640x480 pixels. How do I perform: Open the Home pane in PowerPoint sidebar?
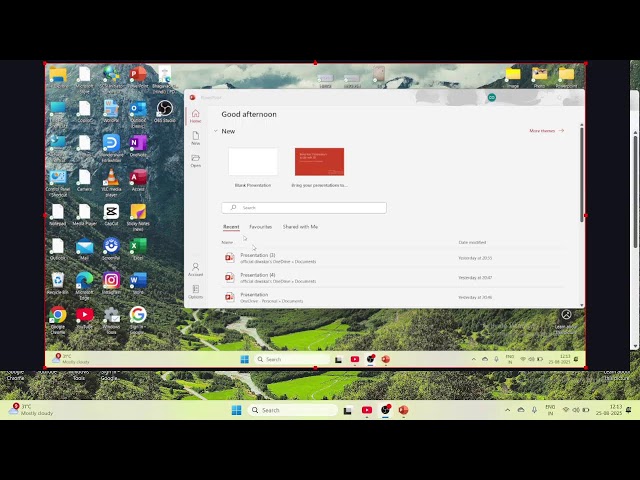pyautogui.click(x=196, y=116)
